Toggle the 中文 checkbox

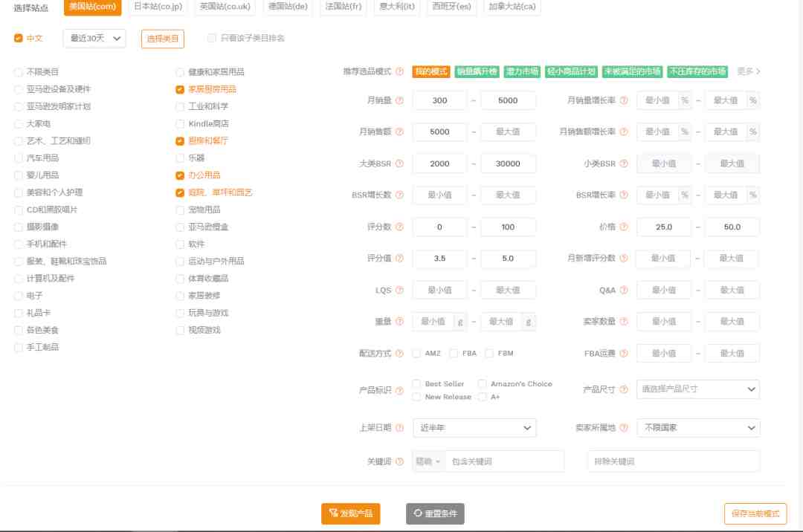click(19, 38)
